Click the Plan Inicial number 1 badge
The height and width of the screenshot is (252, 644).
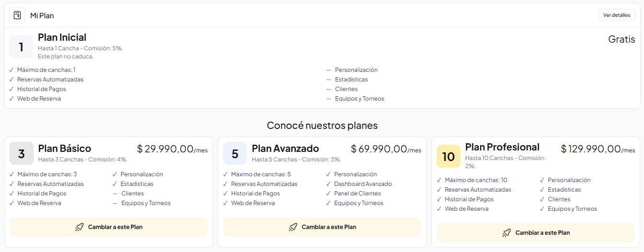21,46
